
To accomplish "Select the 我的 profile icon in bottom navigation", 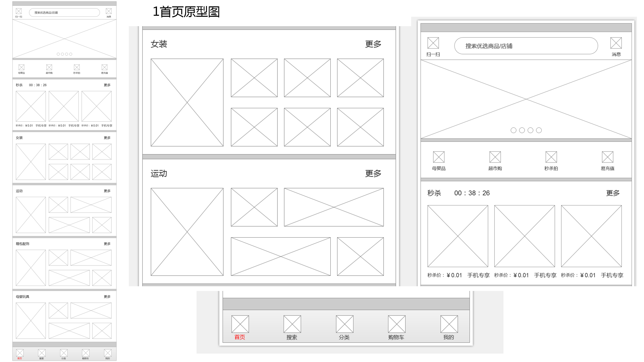I will pyautogui.click(x=448, y=324).
